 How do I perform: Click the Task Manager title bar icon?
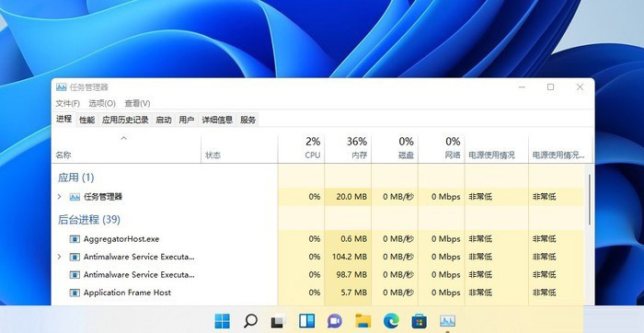[x=62, y=87]
